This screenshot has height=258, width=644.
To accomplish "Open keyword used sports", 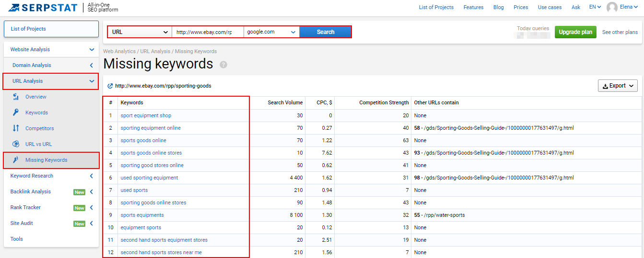I will pyautogui.click(x=134, y=190).
